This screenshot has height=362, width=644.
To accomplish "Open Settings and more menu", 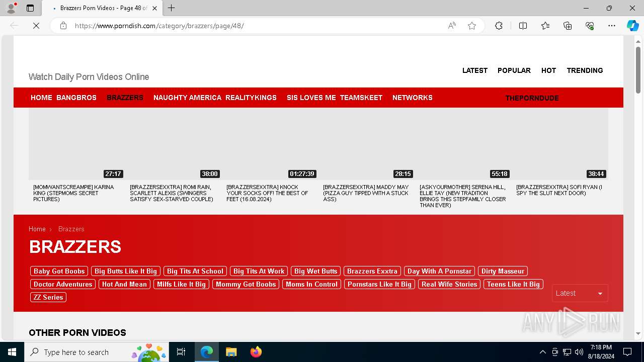I will coord(612,26).
